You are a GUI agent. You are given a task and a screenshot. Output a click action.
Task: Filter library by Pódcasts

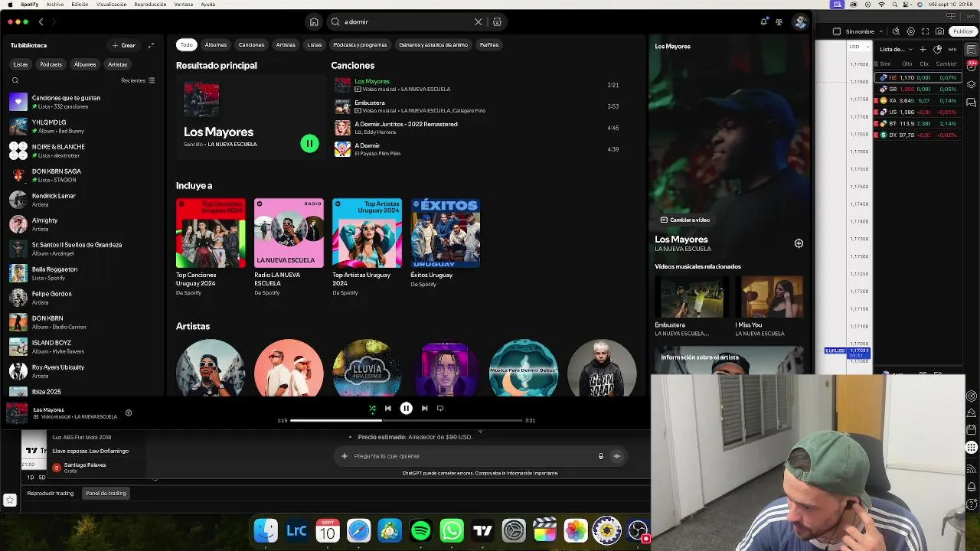coord(51,64)
